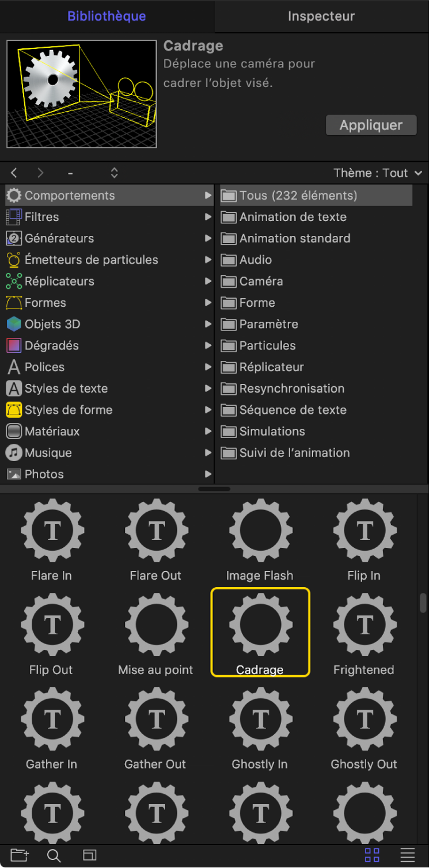The width and height of the screenshot is (429, 868).
Task: Click the Émetteurs de particules category icon
Action: click(x=14, y=260)
